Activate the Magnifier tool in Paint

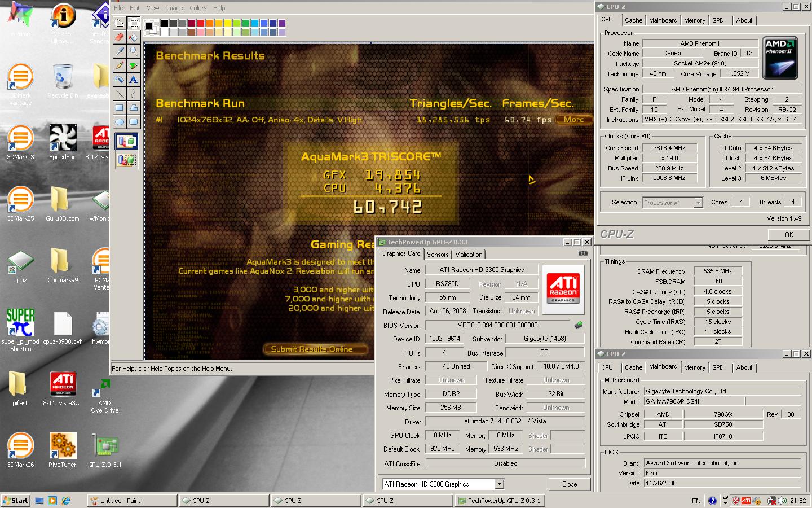coord(134,51)
